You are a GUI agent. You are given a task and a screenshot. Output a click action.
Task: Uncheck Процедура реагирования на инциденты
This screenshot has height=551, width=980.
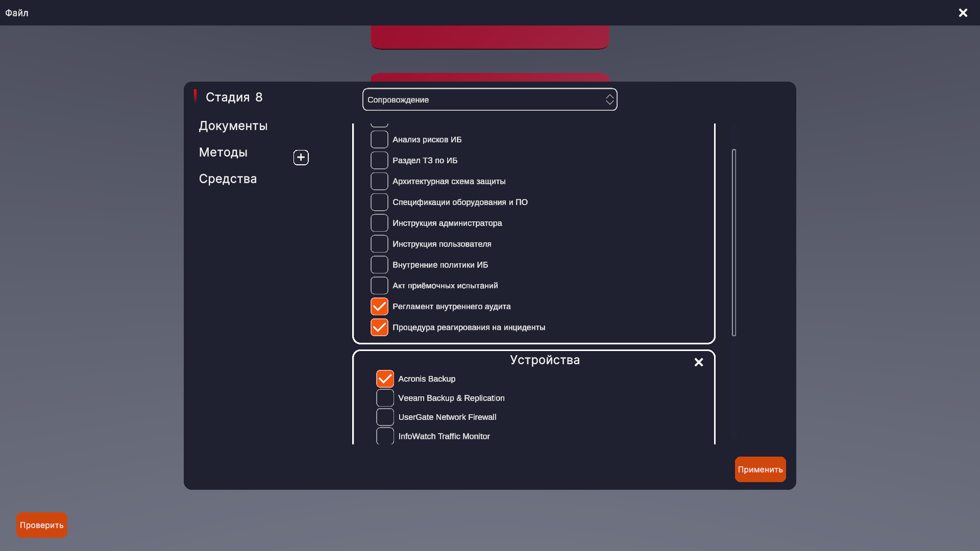click(379, 328)
